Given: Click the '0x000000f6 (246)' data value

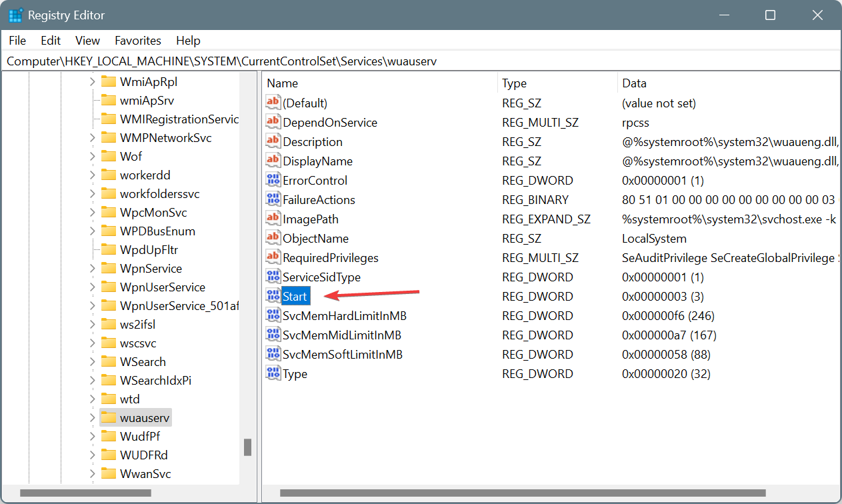Looking at the screenshot, I should [x=669, y=315].
